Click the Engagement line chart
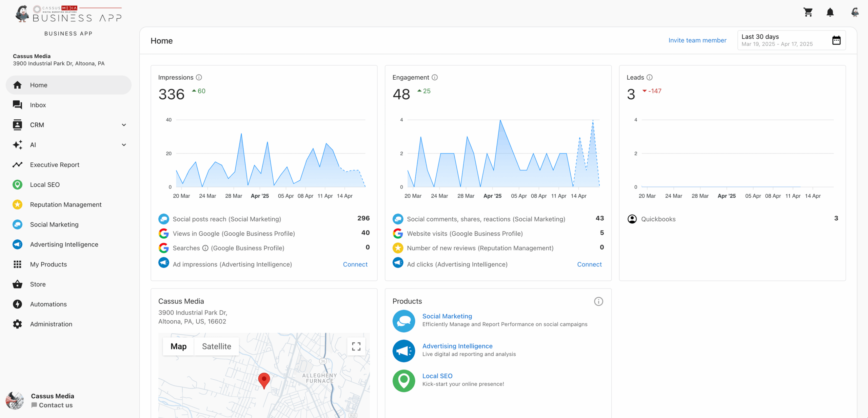 503,153
